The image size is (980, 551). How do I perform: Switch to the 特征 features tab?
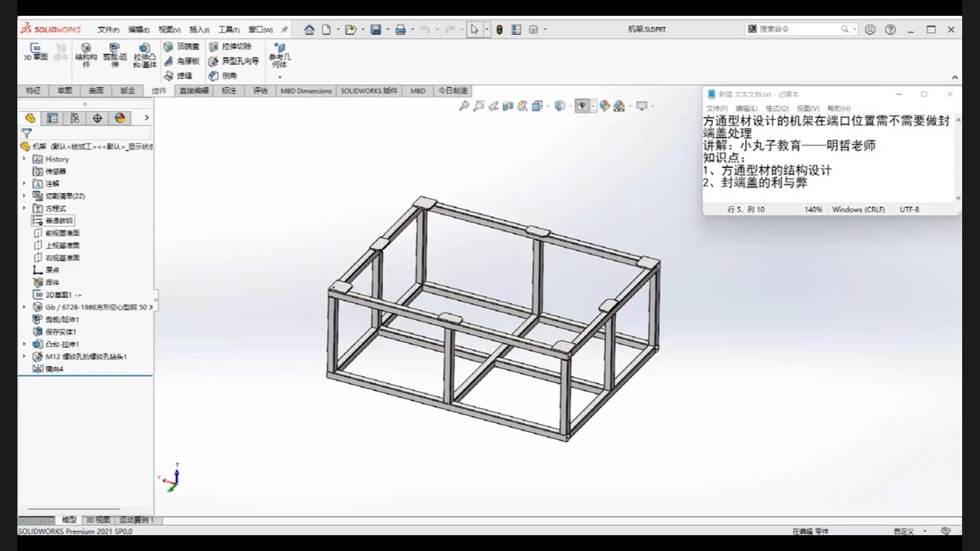[33, 91]
